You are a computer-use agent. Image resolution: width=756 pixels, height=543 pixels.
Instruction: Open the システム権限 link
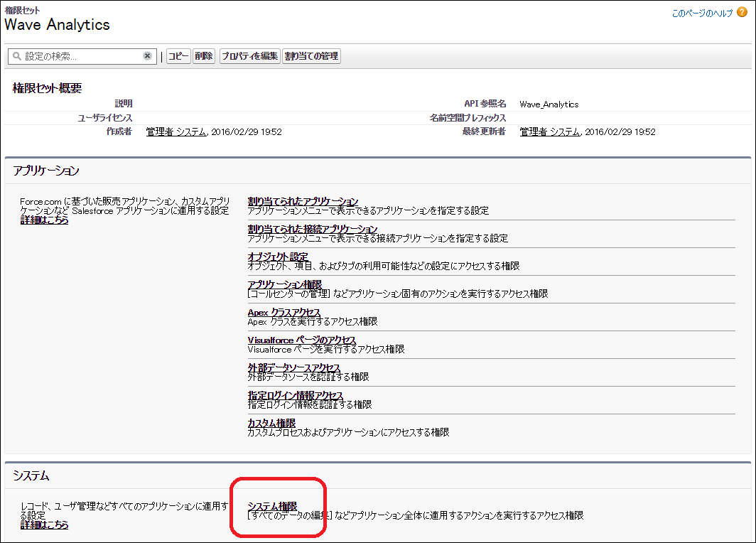pyautogui.click(x=272, y=506)
